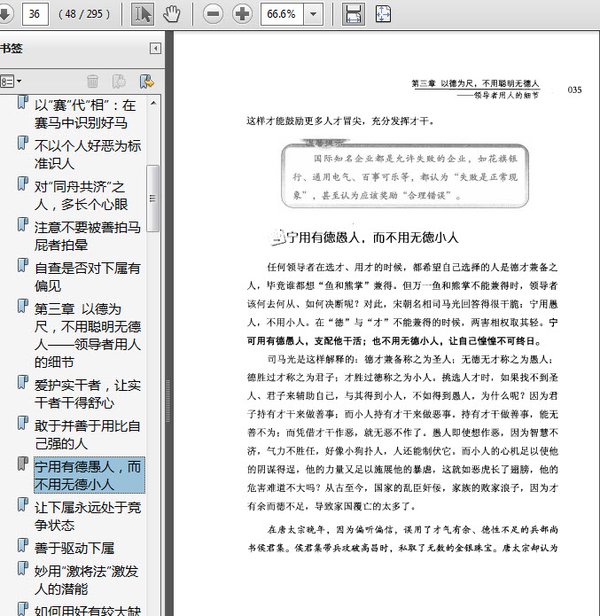Open bookmark 让下属永远处于竞争状态

pos(87,516)
